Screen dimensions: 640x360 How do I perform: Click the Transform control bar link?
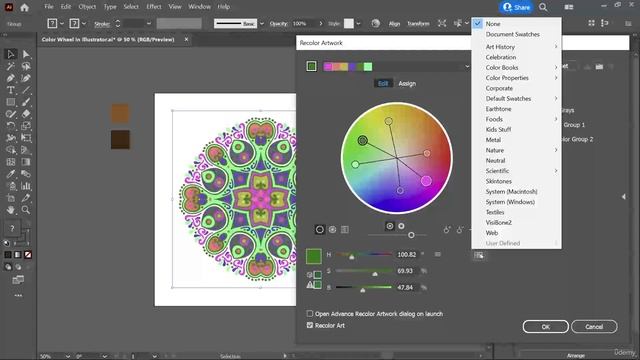[418, 24]
